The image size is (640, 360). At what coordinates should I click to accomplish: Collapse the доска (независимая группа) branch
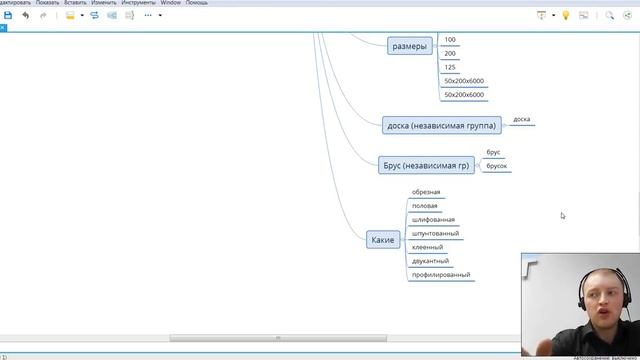[x=504, y=125]
